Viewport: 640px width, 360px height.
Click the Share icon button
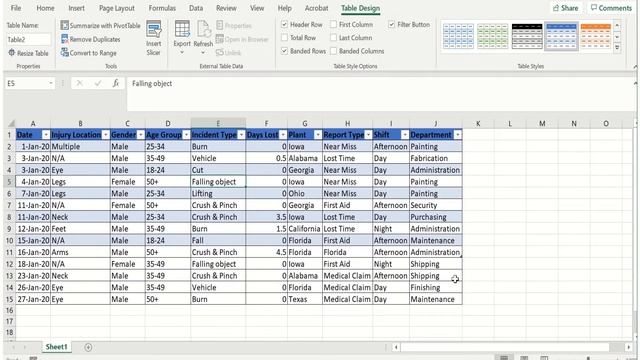566,8
